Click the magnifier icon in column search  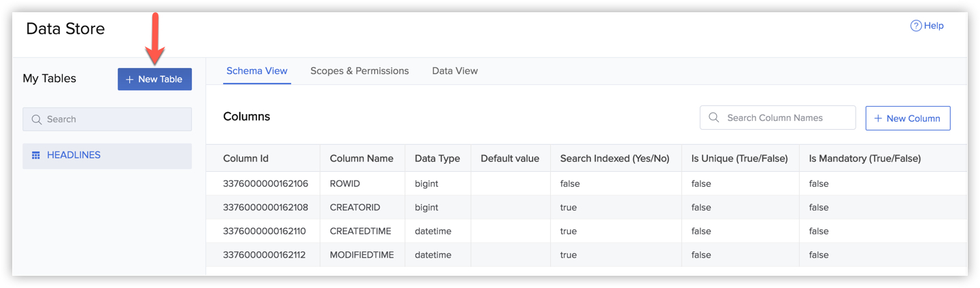click(x=714, y=118)
